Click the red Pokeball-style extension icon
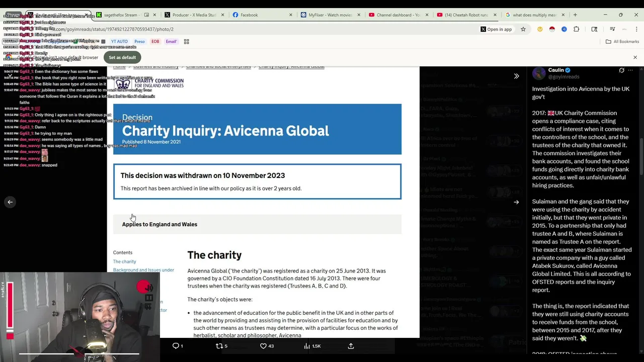The height and width of the screenshot is (362, 644). (552, 29)
